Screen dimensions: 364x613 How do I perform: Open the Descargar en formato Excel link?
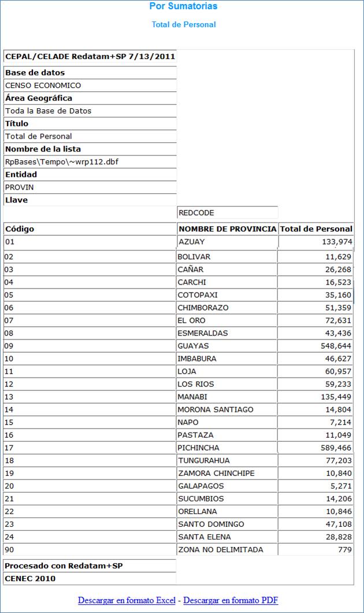click(127, 600)
